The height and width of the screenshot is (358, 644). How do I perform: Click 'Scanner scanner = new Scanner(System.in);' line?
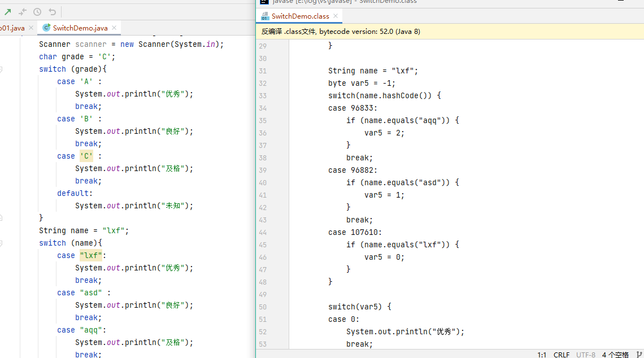132,45
